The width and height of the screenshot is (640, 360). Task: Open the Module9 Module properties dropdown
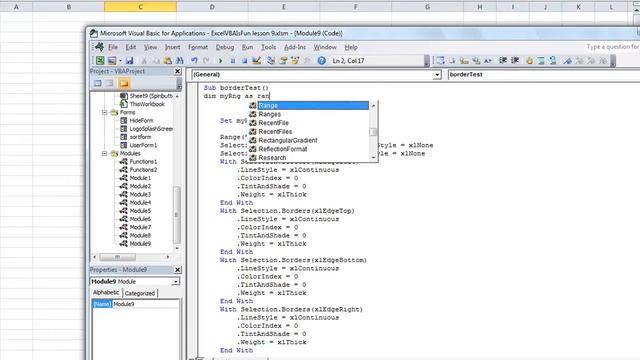(x=176, y=282)
